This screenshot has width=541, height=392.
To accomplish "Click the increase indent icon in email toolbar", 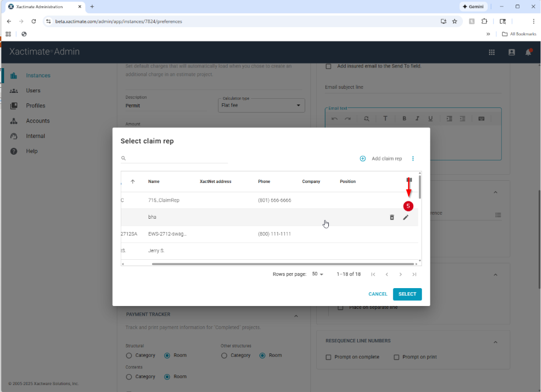I will point(449,118).
